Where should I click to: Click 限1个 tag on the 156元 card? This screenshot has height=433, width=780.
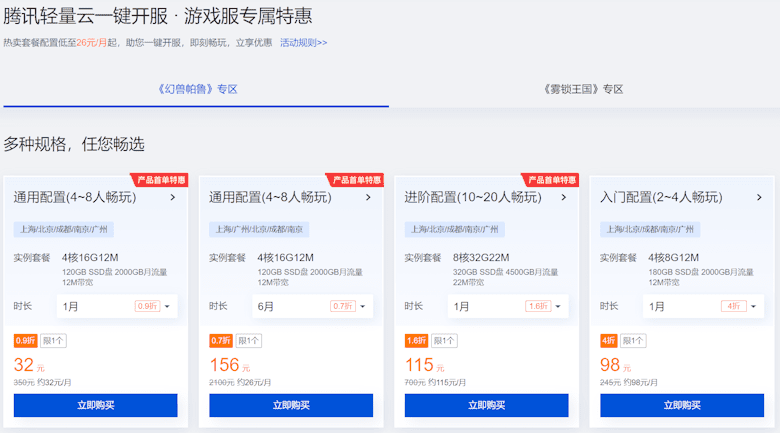(x=249, y=341)
